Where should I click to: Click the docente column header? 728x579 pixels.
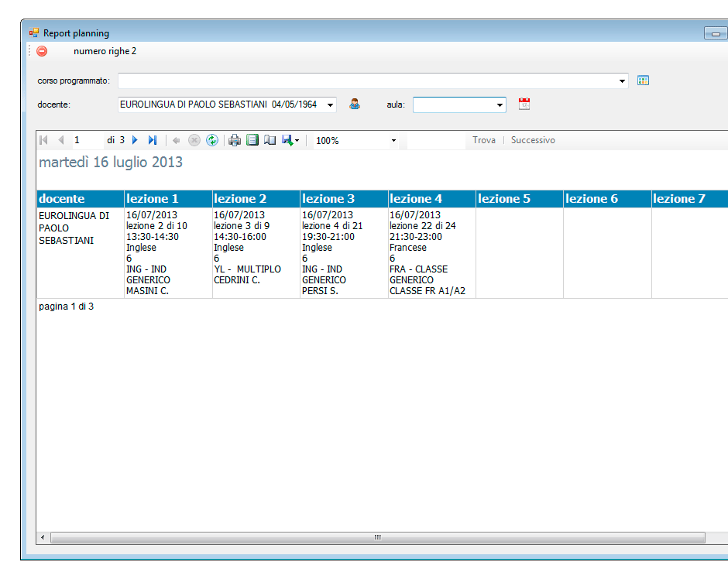click(81, 199)
